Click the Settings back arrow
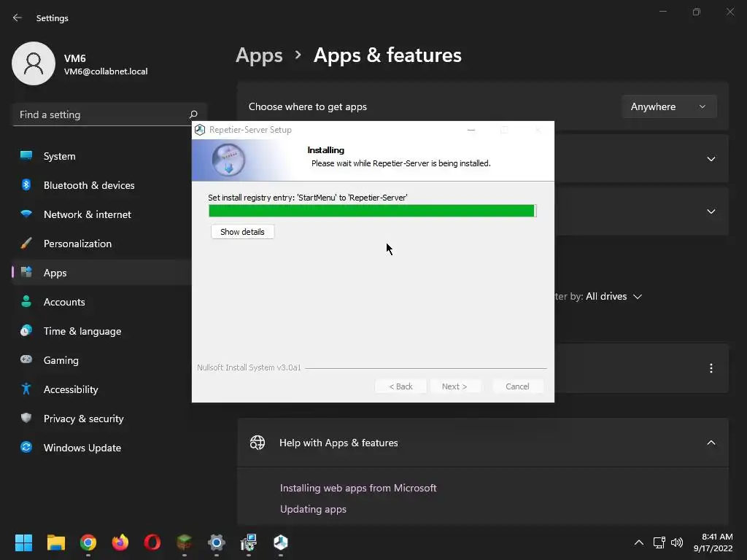 (18, 17)
